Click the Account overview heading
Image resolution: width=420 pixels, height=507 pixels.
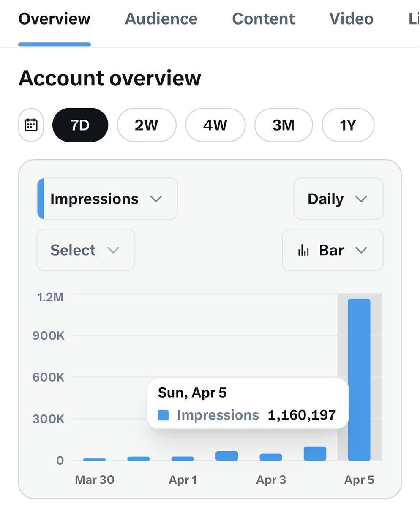pyautogui.click(x=110, y=78)
